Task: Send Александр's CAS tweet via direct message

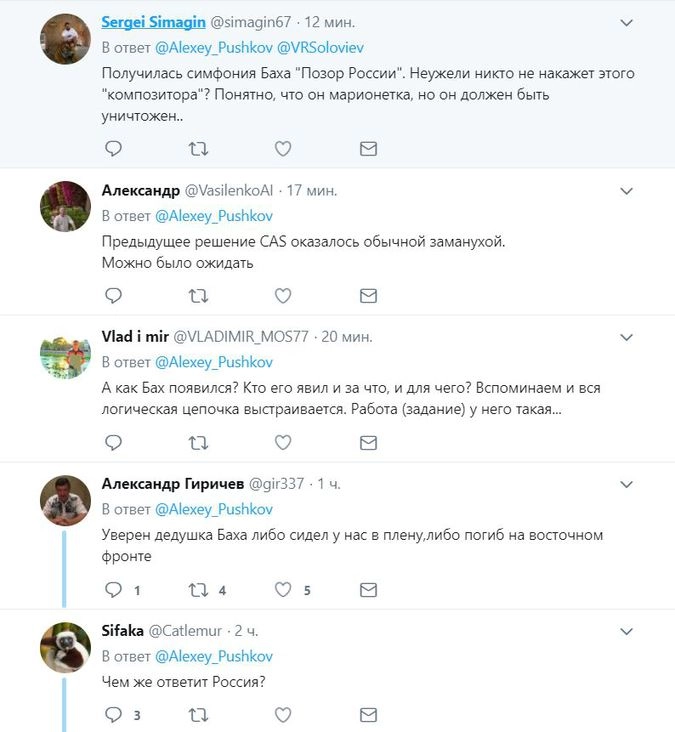Action: point(368,295)
